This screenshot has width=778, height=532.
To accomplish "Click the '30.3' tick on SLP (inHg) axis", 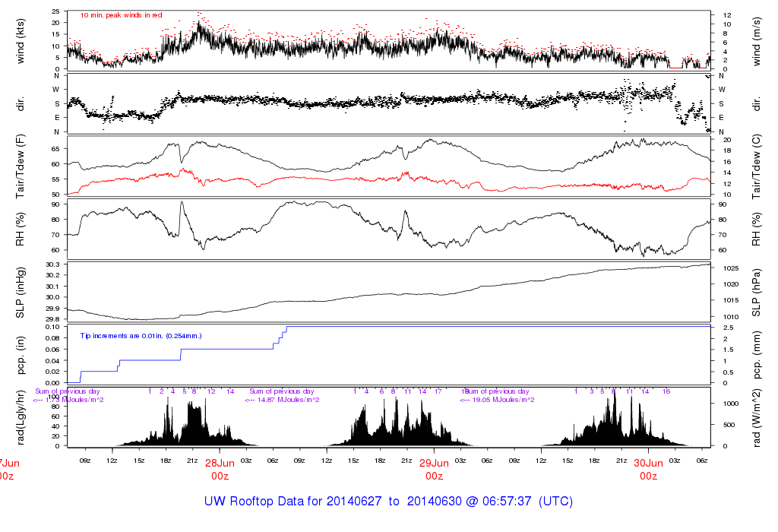I will pyautogui.click(x=52, y=264).
